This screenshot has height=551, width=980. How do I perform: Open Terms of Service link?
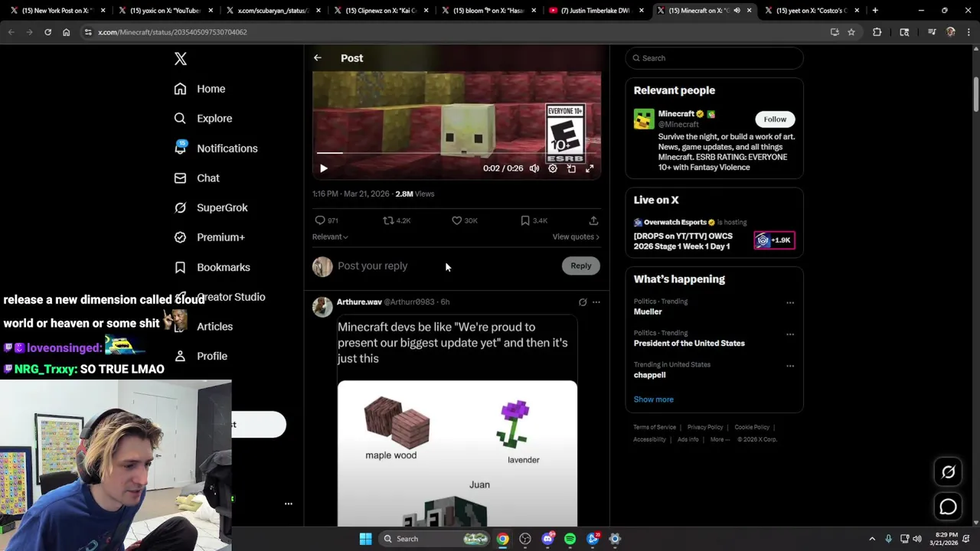(655, 427)
